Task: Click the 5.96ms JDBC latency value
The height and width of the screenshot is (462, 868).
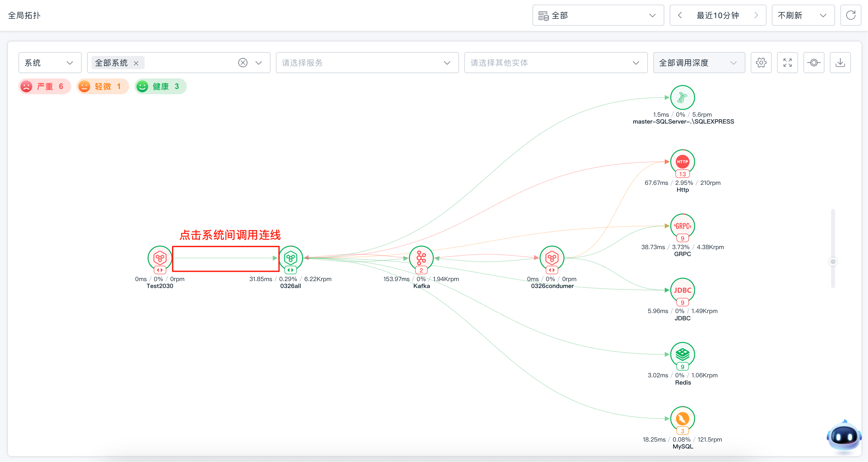Action: tap(658, 311)
